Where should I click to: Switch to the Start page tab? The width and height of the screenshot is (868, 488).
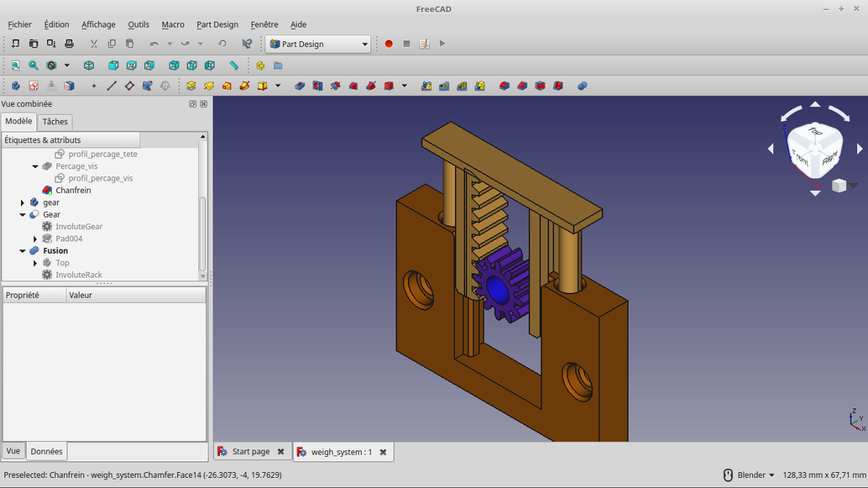pyautogui.click(x=252, y=452)
